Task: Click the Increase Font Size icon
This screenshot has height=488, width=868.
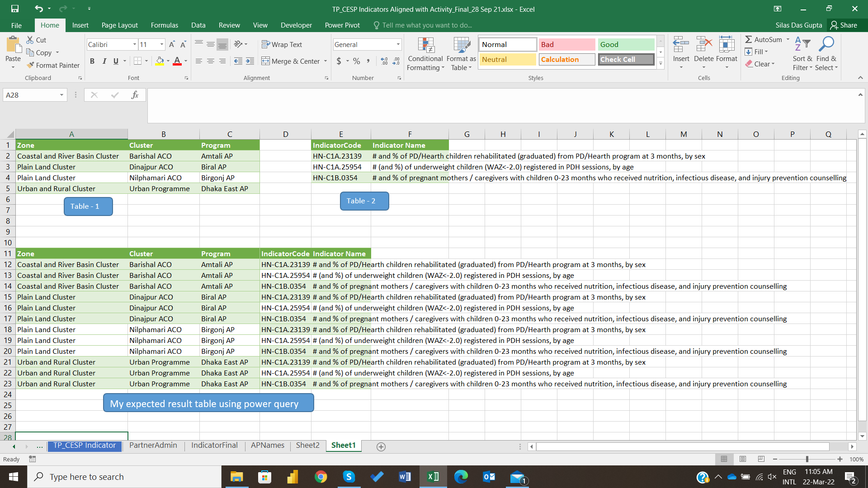Action: point(172,44)
